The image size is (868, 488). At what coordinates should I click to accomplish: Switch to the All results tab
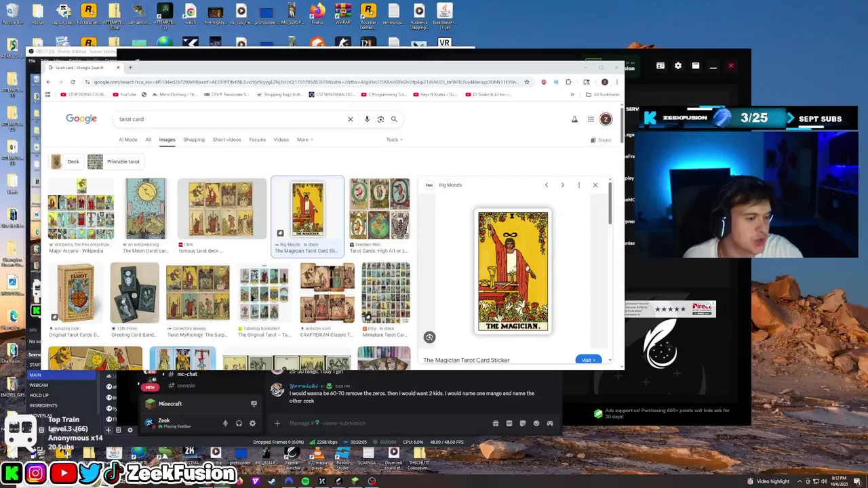point(148,140)
